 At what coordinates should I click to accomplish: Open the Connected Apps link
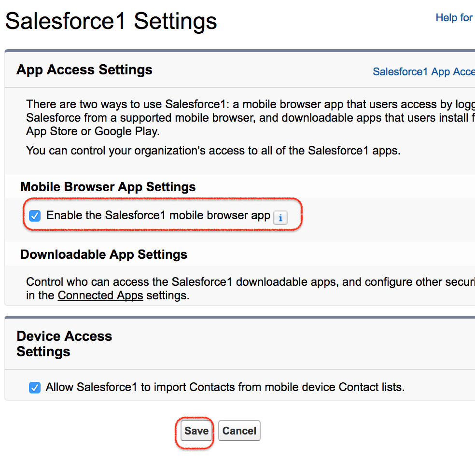coord(100,295)
